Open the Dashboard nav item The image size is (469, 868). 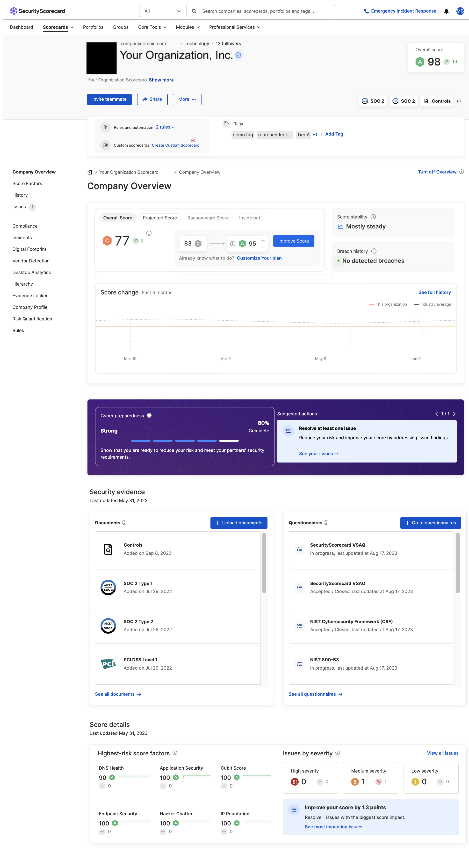click(x=21, y=27)
